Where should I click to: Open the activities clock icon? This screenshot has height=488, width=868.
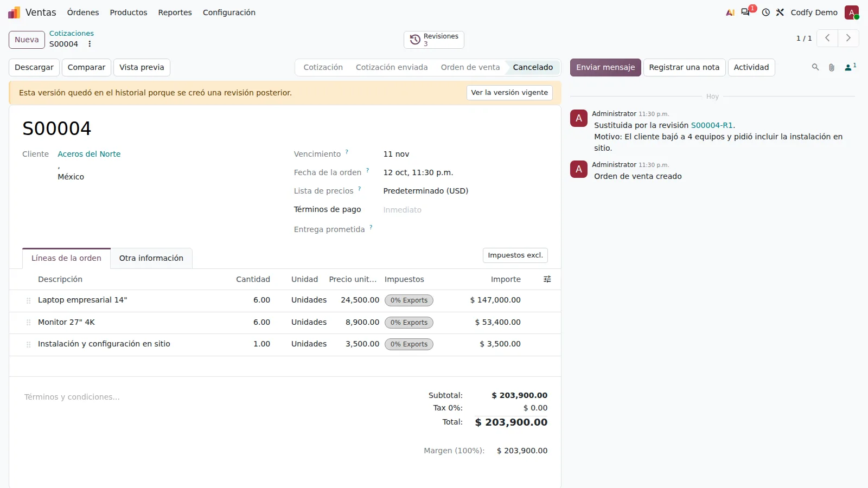(765, 12)
